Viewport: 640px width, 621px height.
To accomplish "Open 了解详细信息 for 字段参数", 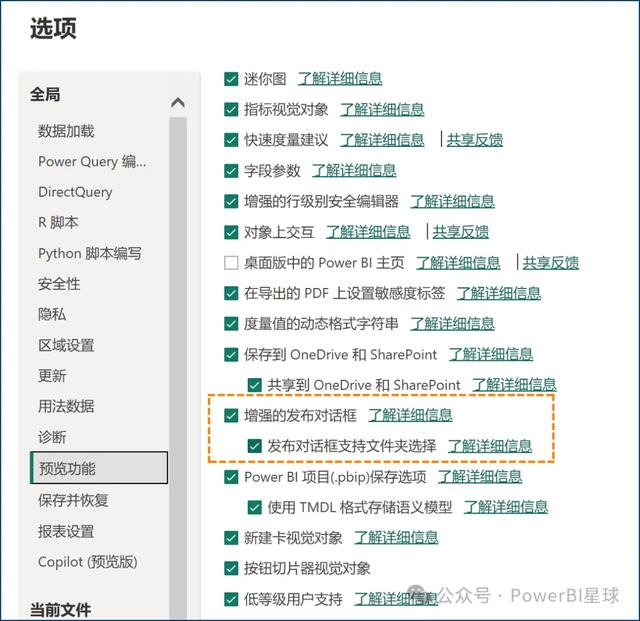I will point(354,171).
